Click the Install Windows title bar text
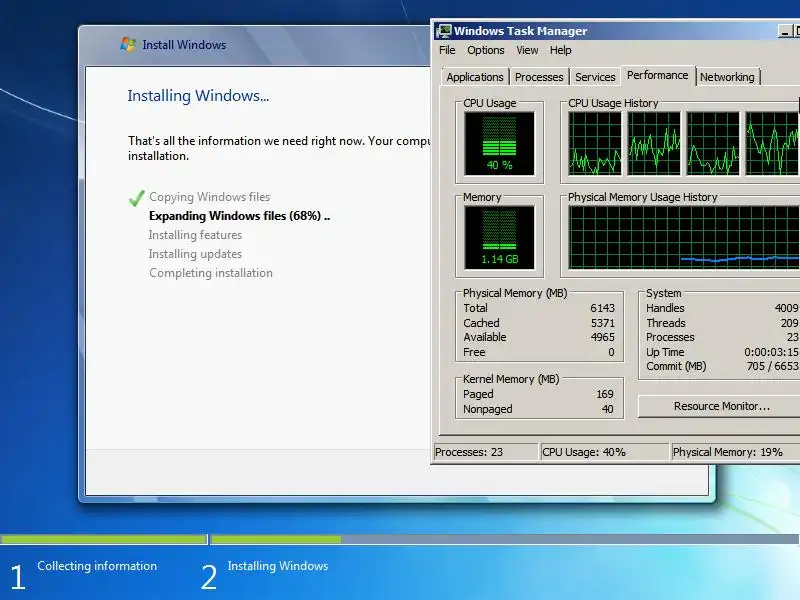 184,45
